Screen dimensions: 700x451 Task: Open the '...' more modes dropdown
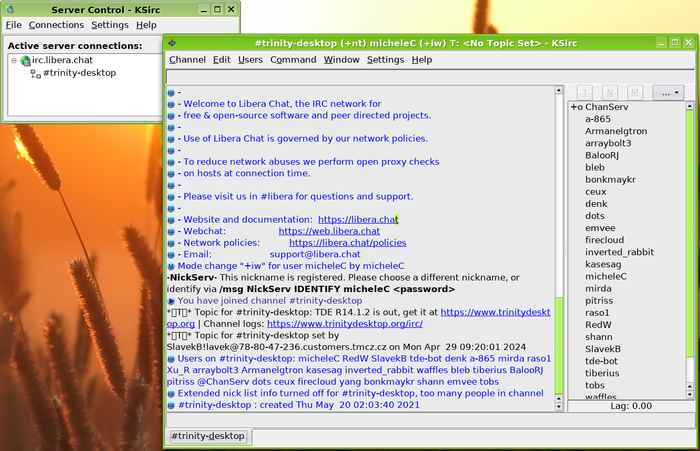[x=668, y=93]
